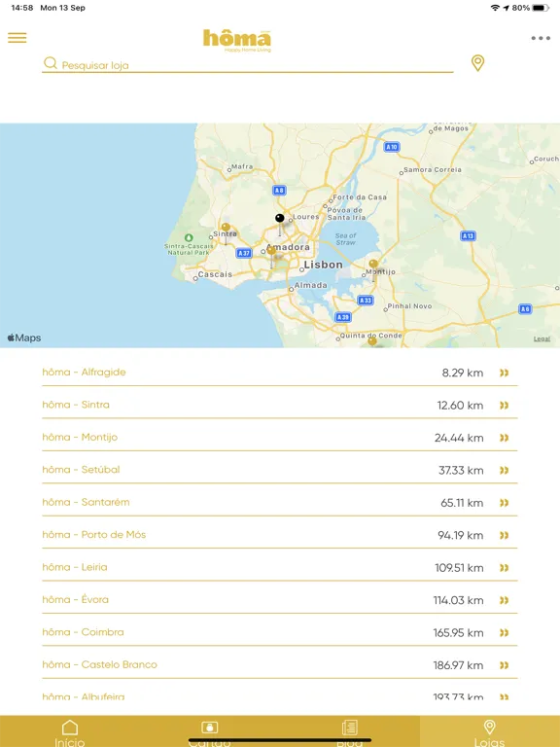Focus the Pesquisar loja search field

click(x=248, y=65)
